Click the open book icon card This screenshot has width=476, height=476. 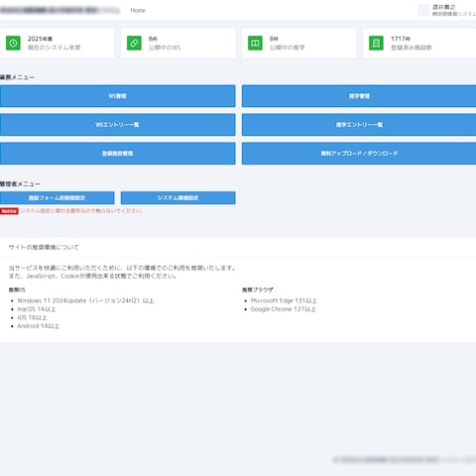pyautogui.click(x=255, y=43)
